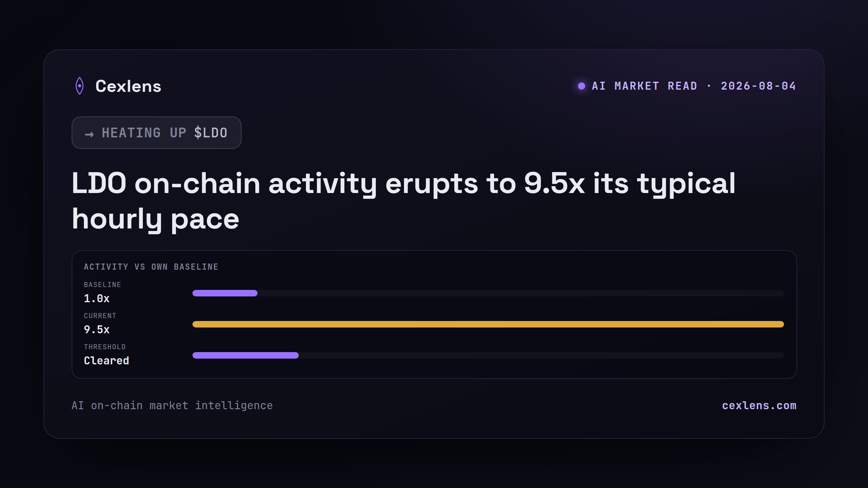The height and width of the screenshot is (488, 868).
Task: Click the Cexlens brand name text
Action: 128,86
